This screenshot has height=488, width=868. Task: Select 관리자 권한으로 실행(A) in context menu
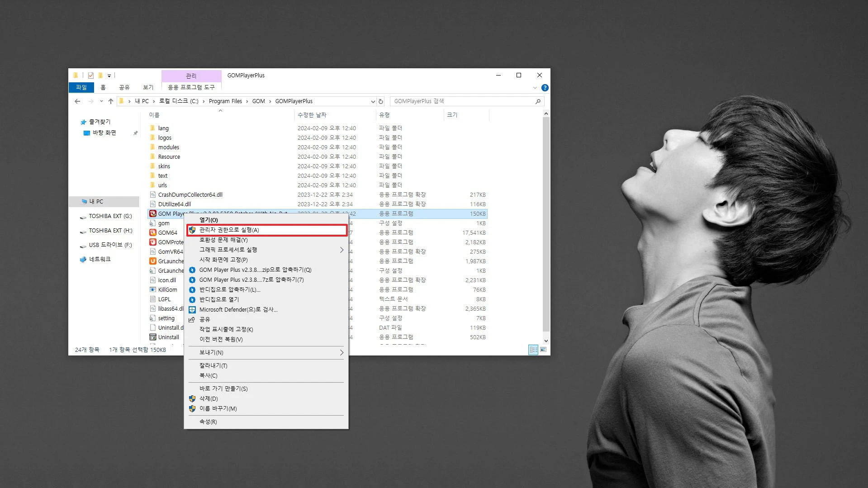click(x=266, y=230)
